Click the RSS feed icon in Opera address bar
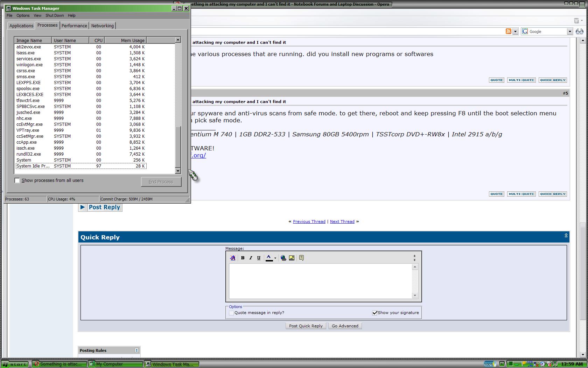Image resolution: width=588 pixels, height=368 pixels. click(x=509, y=31)
